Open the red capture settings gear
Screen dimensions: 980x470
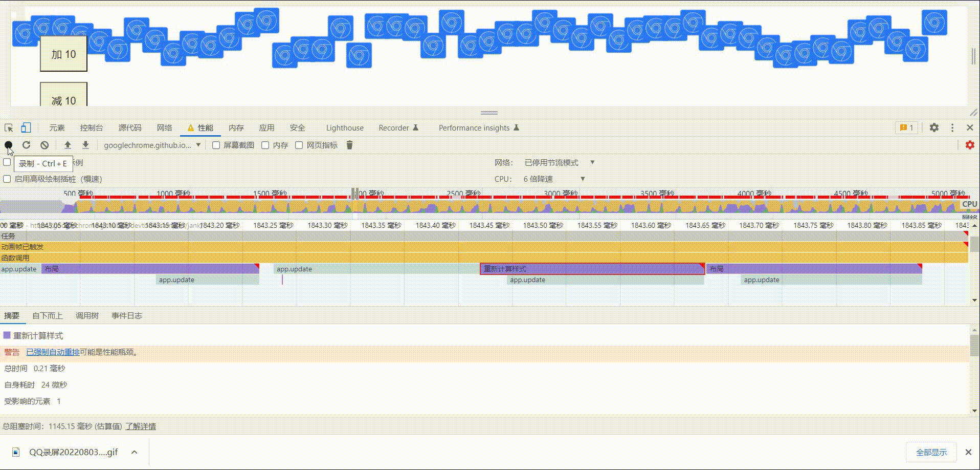pyautogui.click(x=970, y=145)
